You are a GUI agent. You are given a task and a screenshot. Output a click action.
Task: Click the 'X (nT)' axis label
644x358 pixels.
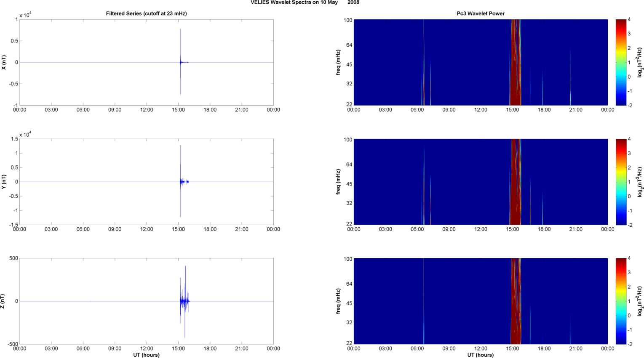[4, 63]
